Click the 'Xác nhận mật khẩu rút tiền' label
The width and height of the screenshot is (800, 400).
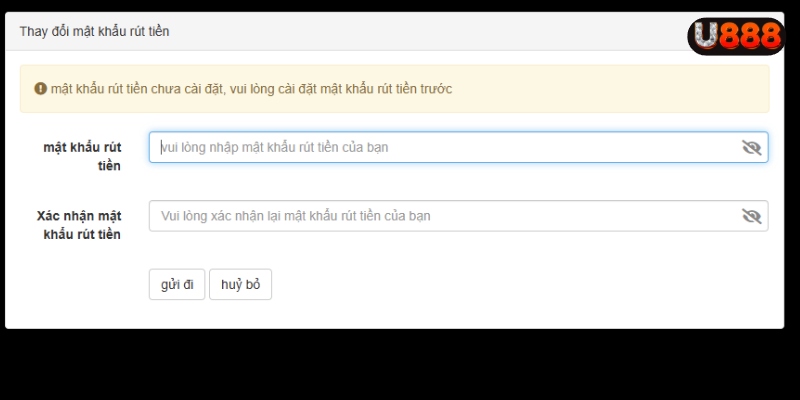tap(79, 225)
